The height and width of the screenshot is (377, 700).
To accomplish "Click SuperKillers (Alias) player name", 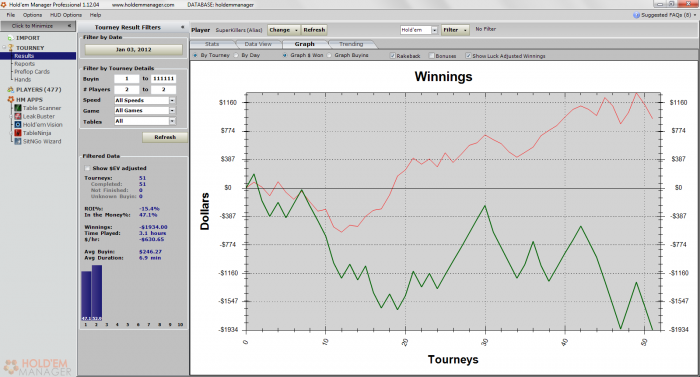I will (x=239, y=30).
